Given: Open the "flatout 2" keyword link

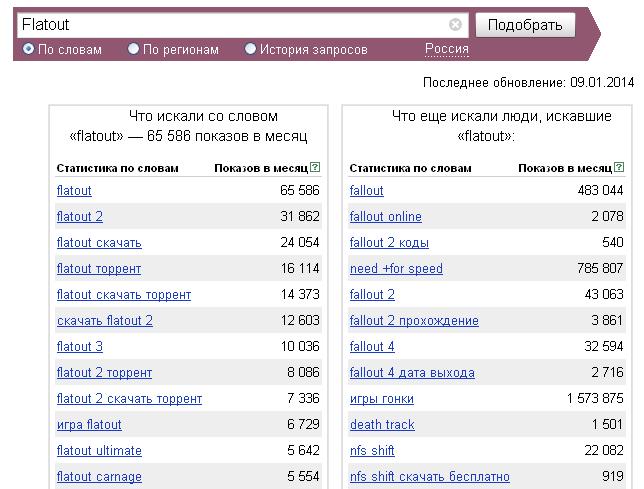Looking at the screenshot, I should (80, 216).
